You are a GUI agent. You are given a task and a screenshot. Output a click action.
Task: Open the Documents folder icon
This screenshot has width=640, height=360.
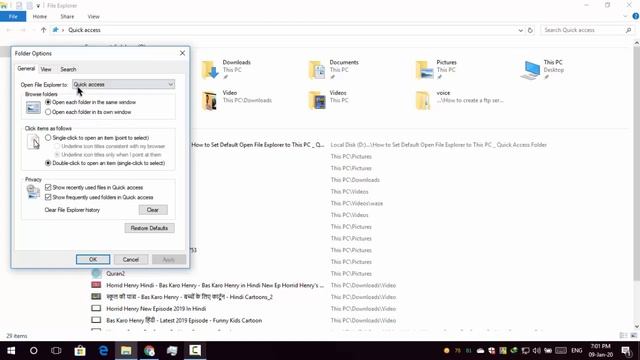317,69
